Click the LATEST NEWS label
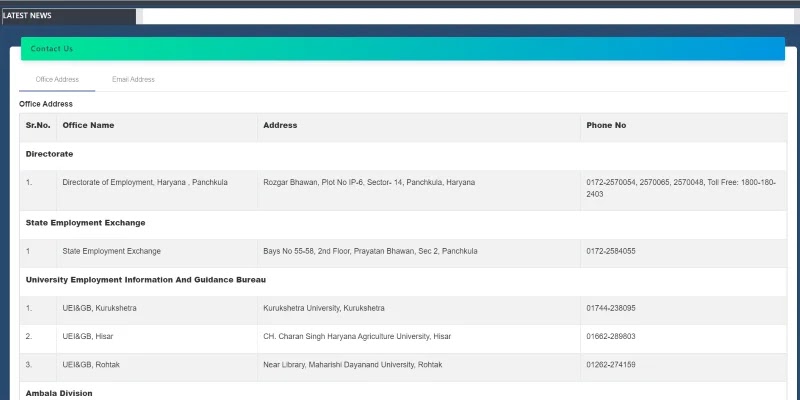The width and height of the screenshot is (800, 400). (27, 16)
